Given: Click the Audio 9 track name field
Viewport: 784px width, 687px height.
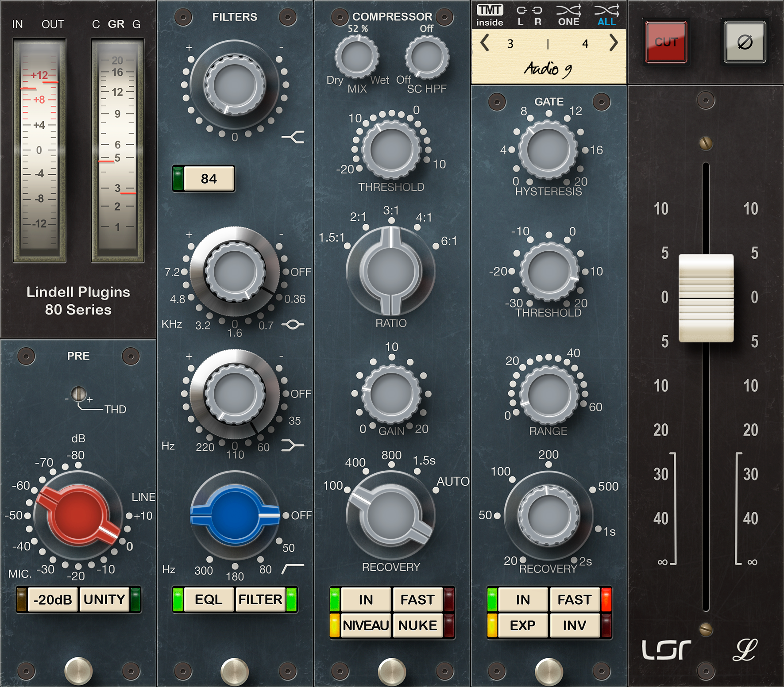Looking at the screenshot, I should (x=549, y=69).
